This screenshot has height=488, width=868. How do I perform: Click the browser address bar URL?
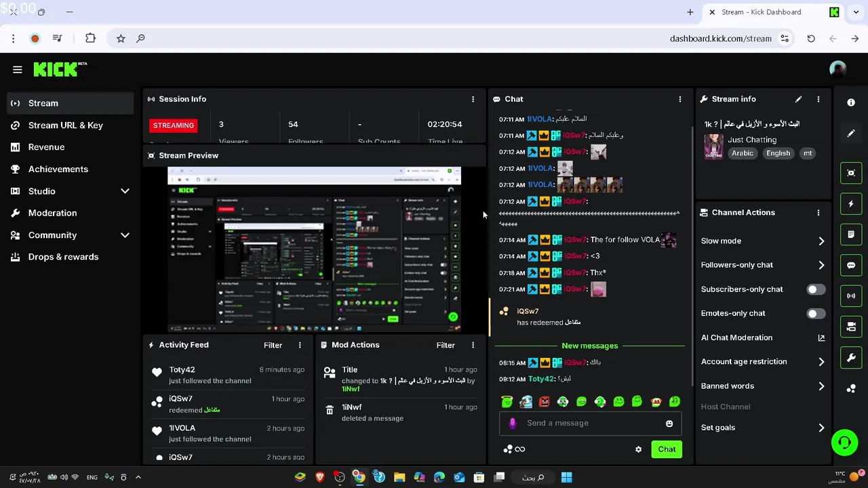[x=720, y=39]
